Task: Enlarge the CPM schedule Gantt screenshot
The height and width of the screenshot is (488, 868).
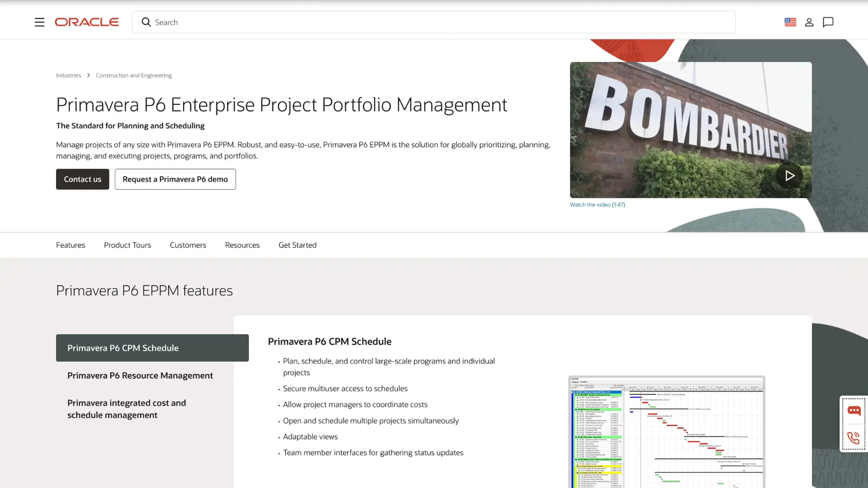Action: coord(667,432)
